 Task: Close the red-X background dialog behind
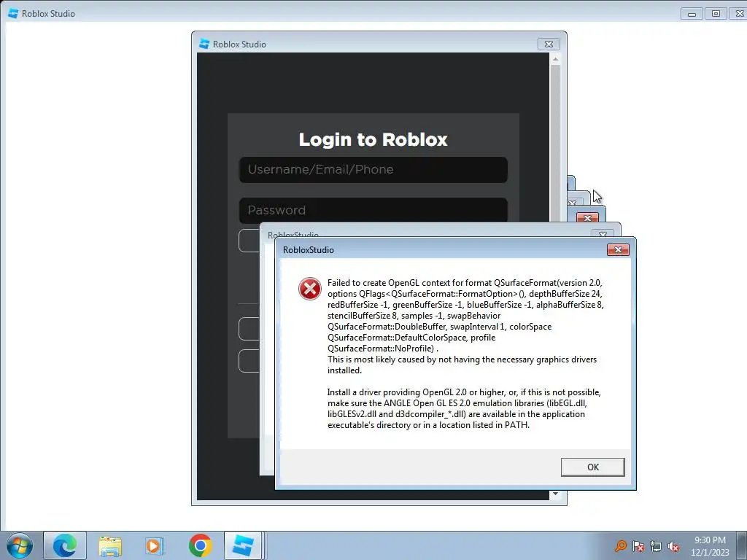587,217
